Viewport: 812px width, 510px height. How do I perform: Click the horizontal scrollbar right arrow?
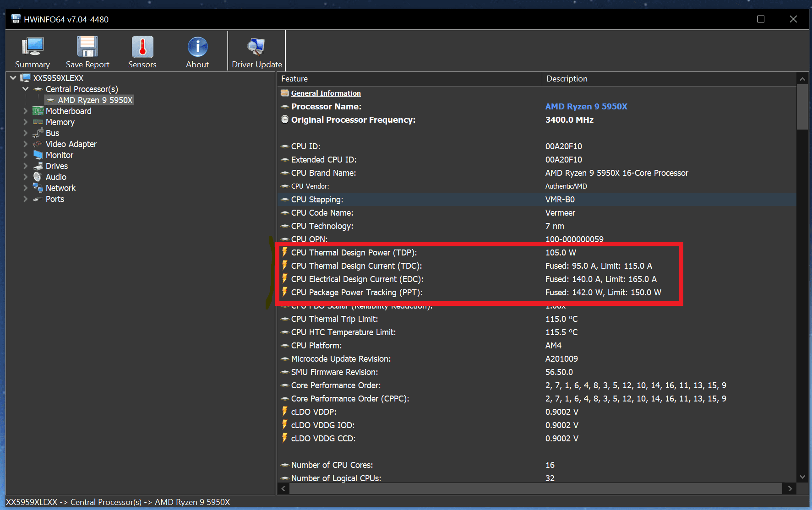[790, 488]
